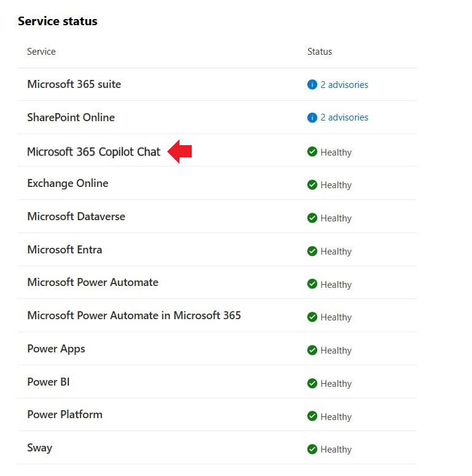Screen dimensions: 472x476
Task: Click Healthy status text for Copilot Chat
Action: tap(336, 153)
